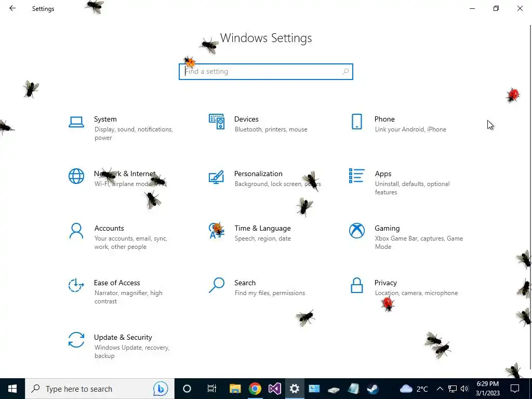Open Ease of Access category title
The width and height of the screenshot is (532, 399).
point(117,283)
